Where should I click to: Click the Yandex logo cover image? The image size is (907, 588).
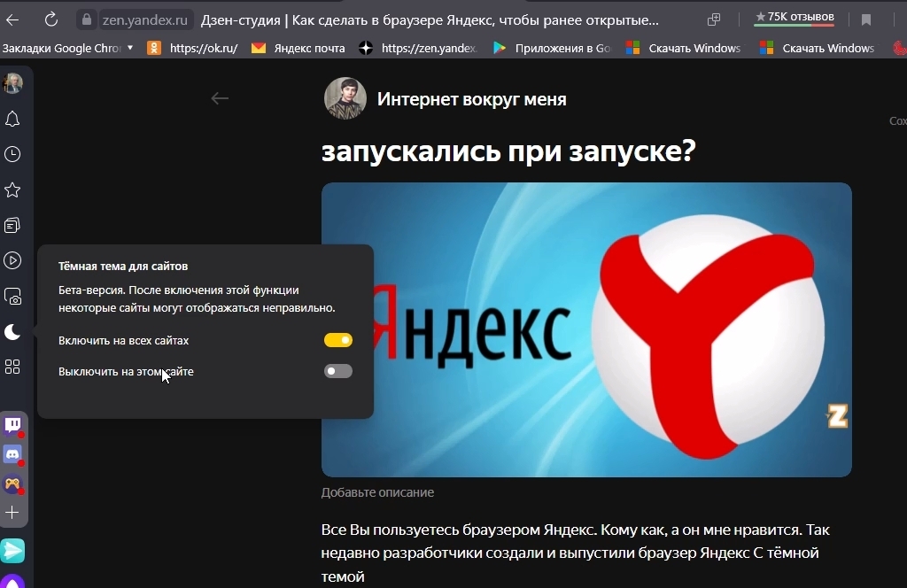(586, 329)
